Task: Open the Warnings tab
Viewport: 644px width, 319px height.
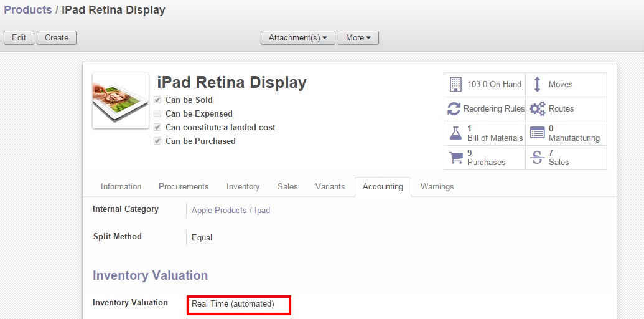Action: click(437, 187)
